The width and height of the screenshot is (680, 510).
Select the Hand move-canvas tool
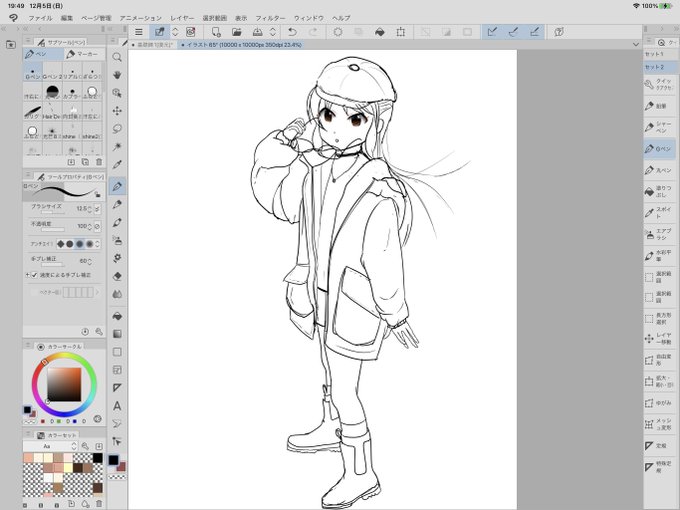click(x=117, y=75)
